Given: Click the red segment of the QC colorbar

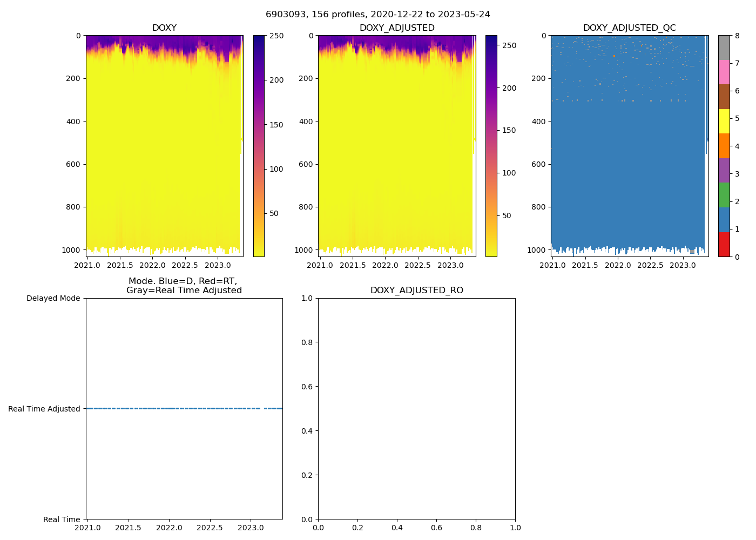Looking at the screenshot, I should [x=724, y=244].
